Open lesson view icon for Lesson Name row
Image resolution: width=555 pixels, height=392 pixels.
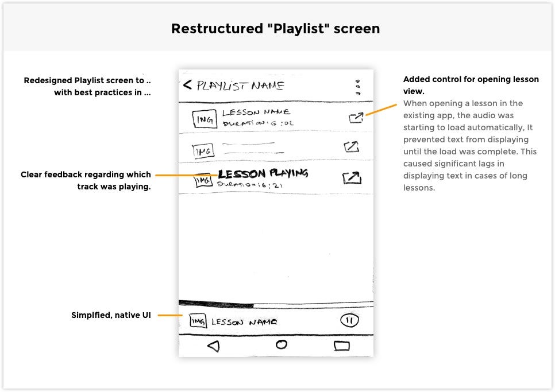pos(356,117)
